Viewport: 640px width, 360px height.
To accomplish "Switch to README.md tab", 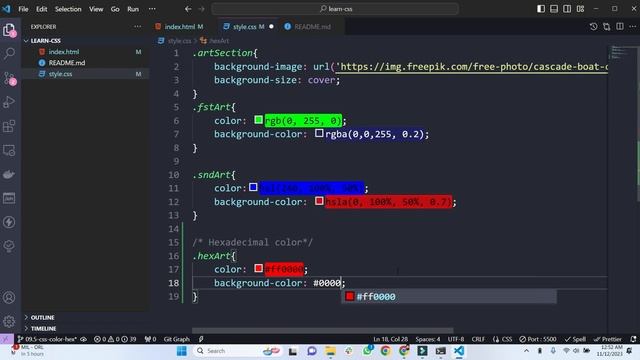I will (x=312, y=27).
